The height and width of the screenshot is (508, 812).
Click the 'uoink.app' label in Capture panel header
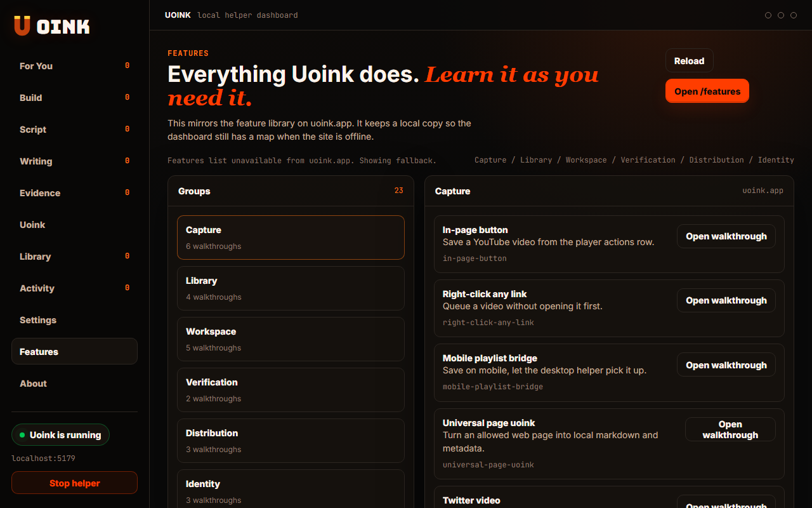(x=763, y=190)
